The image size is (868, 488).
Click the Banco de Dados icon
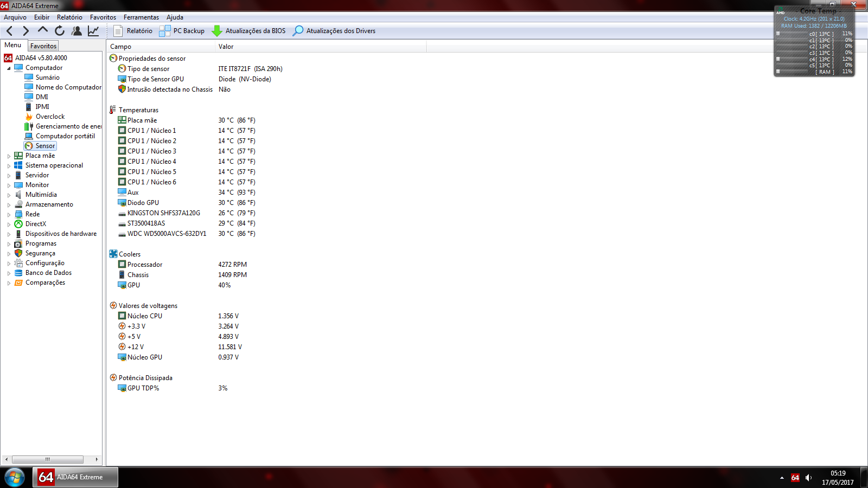point(18,273)
